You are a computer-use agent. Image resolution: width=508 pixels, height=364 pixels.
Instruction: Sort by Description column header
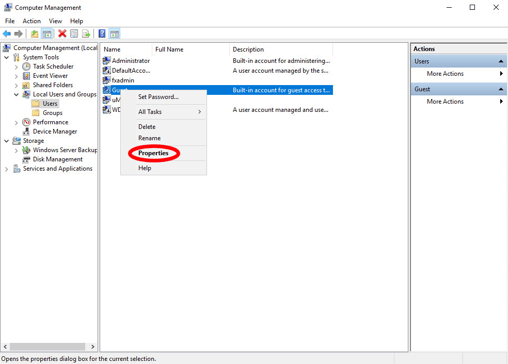(x=281, y=49)
